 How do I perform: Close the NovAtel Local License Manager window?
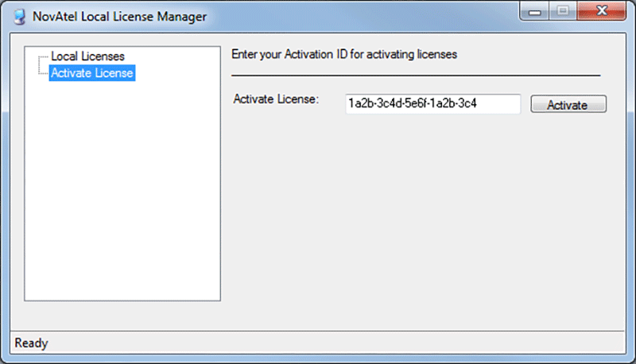click(602, 11)
